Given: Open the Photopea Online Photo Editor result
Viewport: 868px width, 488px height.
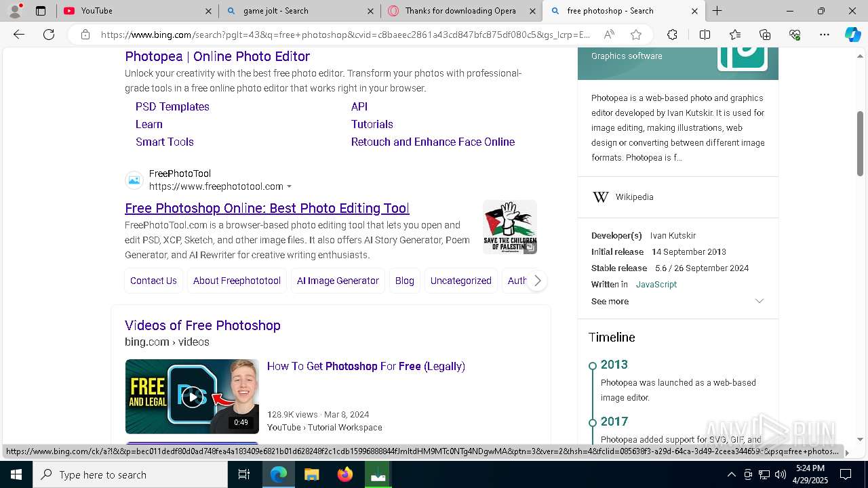Looking at the screenshot, I should tap(217, 56).
